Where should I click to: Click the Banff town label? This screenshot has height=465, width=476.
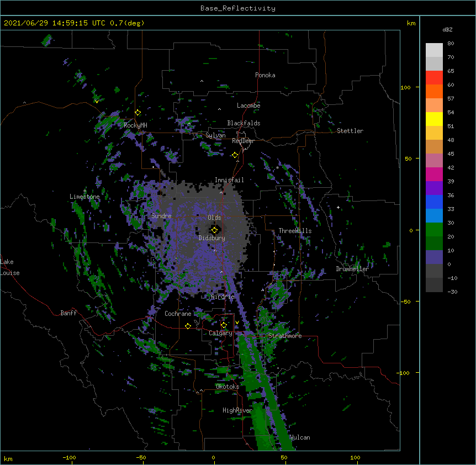(x=68, y=313)
